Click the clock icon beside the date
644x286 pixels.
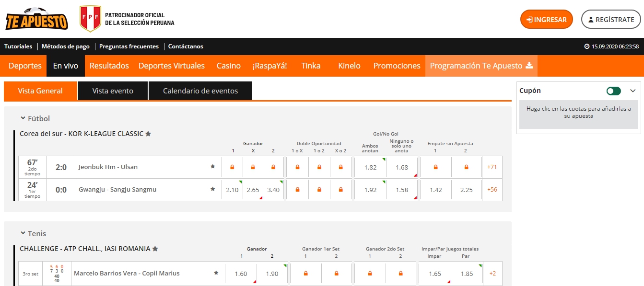click(x=587, y=46)
